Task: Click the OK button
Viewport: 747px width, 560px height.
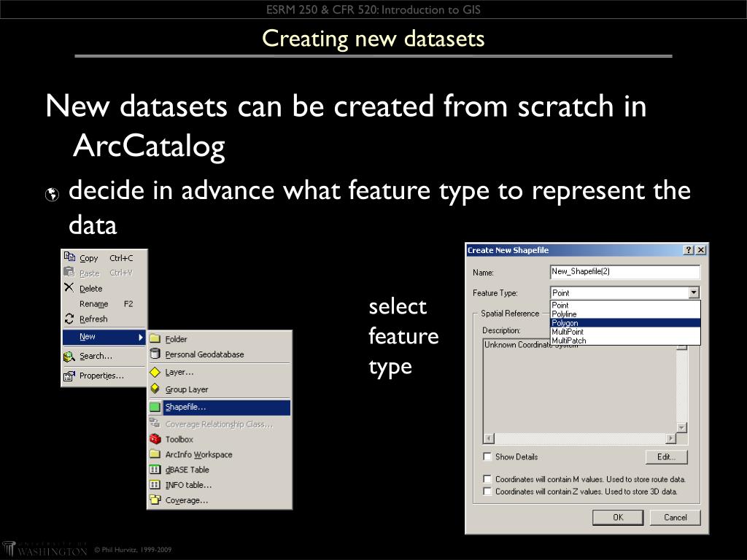Action: pyautogui.click(x=618, y=517)
